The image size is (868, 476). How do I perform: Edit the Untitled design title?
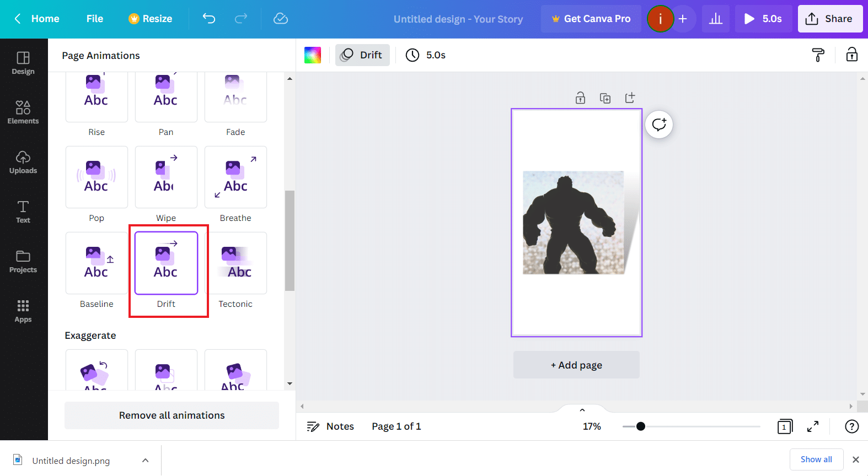click(458, 19)
